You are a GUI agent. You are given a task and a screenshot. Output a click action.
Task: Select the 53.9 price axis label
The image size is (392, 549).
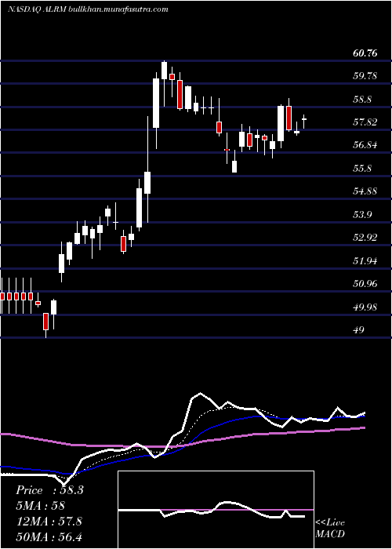tap(362, 215)
